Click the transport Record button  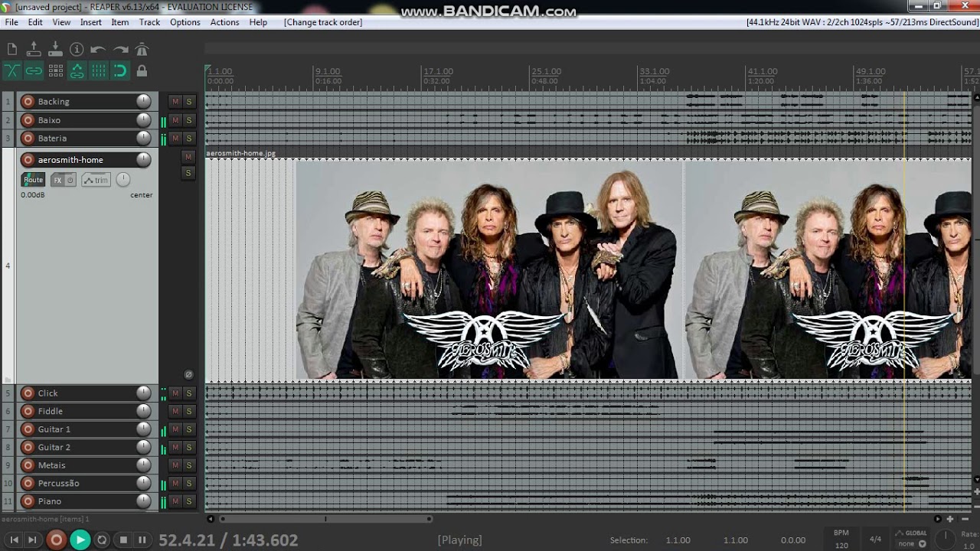tap(56, 540)
